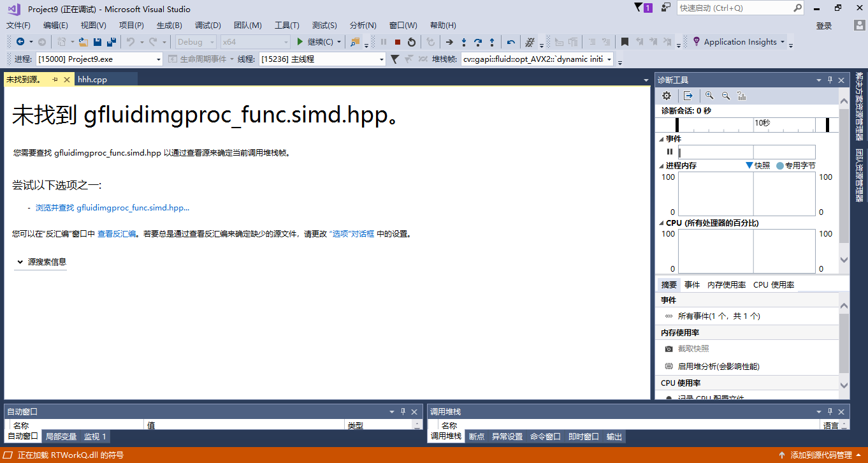Collapse the CPU graph section
868x463 pixels.
(x=660, y=223)
